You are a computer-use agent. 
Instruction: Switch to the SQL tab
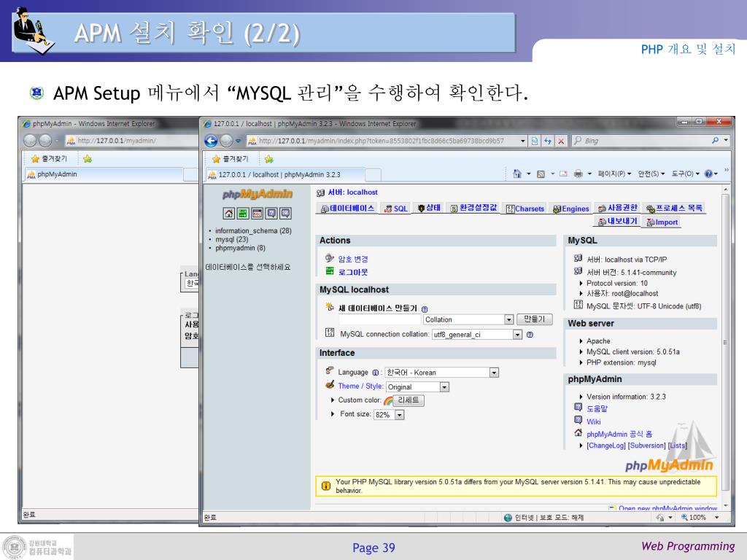tap(395, 209)
